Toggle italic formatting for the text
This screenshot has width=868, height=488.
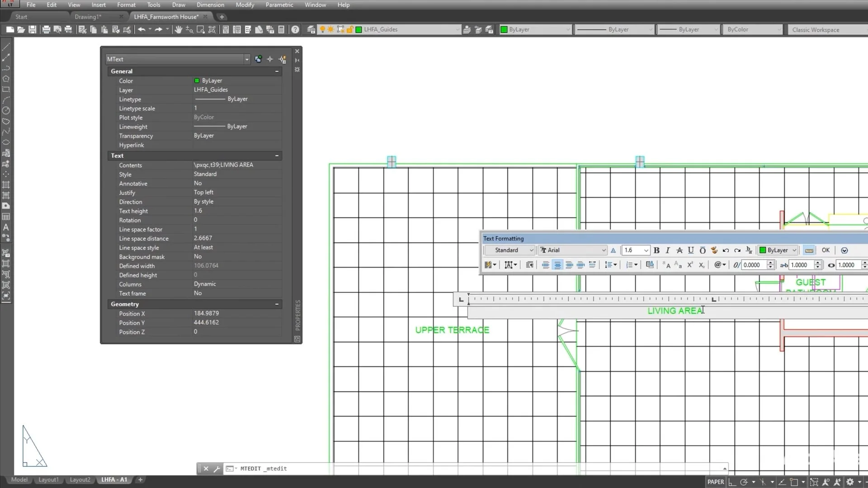(668, 250)
